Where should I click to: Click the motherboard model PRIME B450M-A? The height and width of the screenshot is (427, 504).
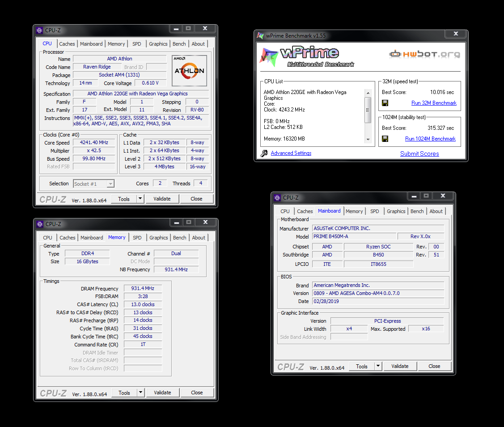[x=354, y=236]
